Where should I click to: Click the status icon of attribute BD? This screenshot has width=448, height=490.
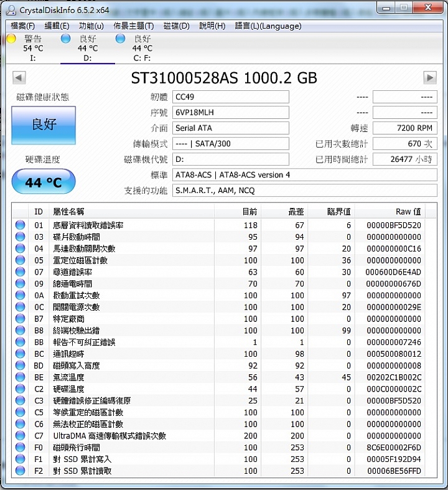[x=21, y=365]
